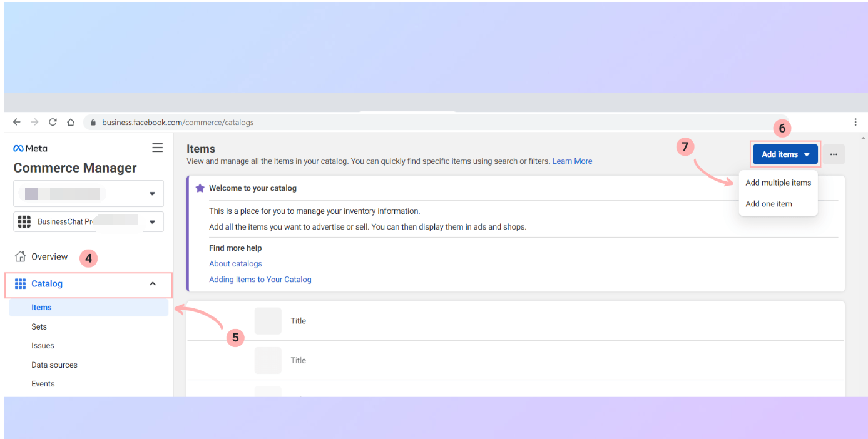Open the Overview page in the sidebar

[49, 256]
